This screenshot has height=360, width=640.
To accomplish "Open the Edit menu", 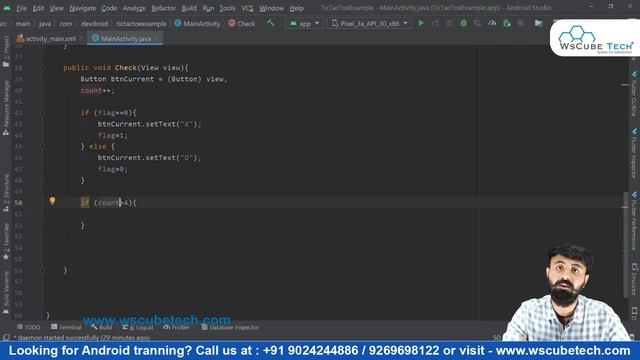I will click(38, 8).
